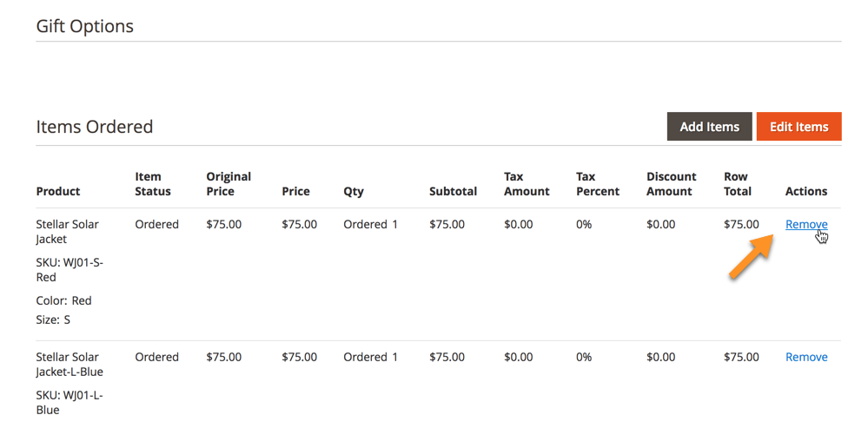868x448 pixels.
Task: Click the first row's $75.00 row total
Action: click(740, 224)
